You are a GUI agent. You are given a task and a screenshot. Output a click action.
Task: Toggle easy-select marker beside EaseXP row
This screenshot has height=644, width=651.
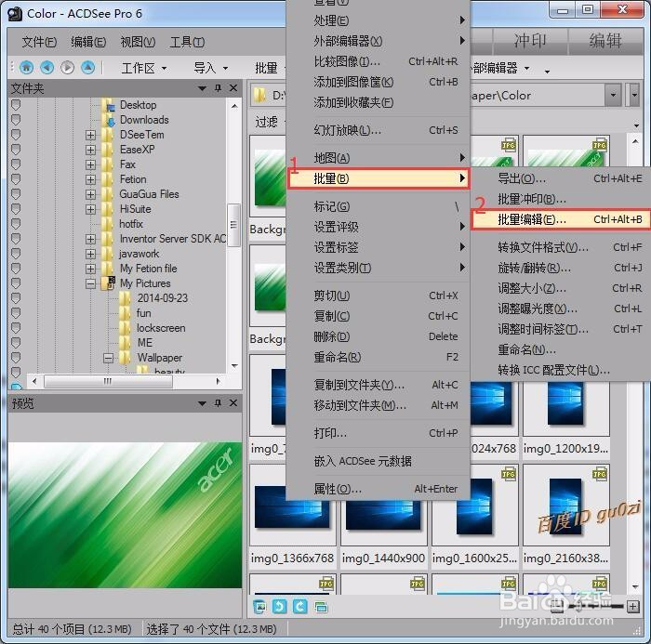16,150
